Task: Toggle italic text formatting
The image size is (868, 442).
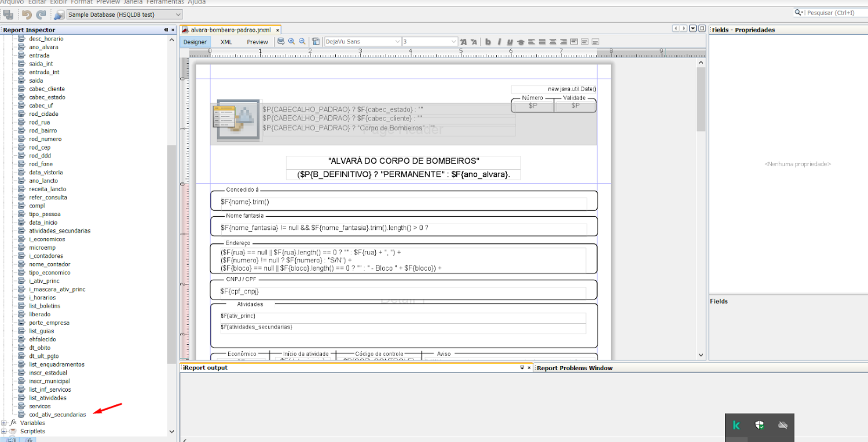Action: point(499,42)
